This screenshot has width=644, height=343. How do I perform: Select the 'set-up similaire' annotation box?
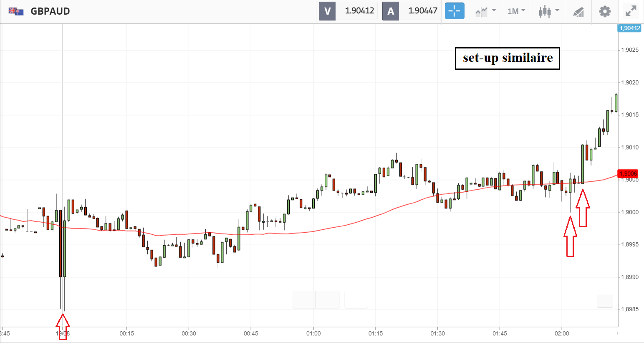point(507,58)
